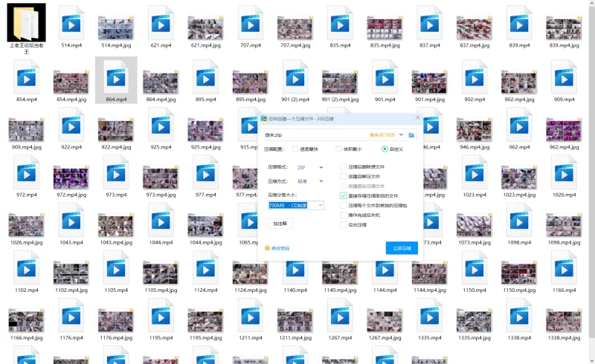Click the highlighted 864.mp4 video file icon
This screenshot has height=364, width=595.
coord(116,77)
